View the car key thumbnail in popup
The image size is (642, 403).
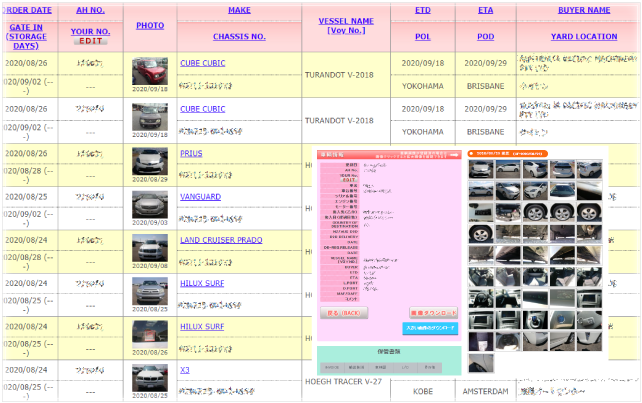[x=589, y=320]
